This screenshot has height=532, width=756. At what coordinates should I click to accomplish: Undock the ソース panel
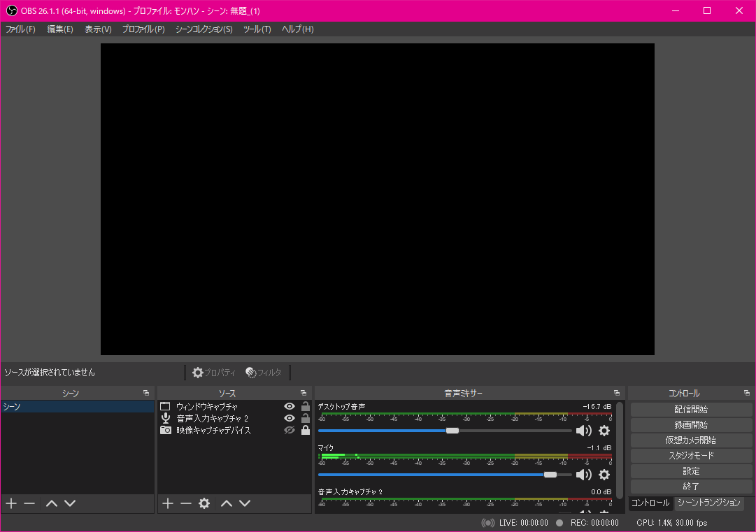[304, 393]
